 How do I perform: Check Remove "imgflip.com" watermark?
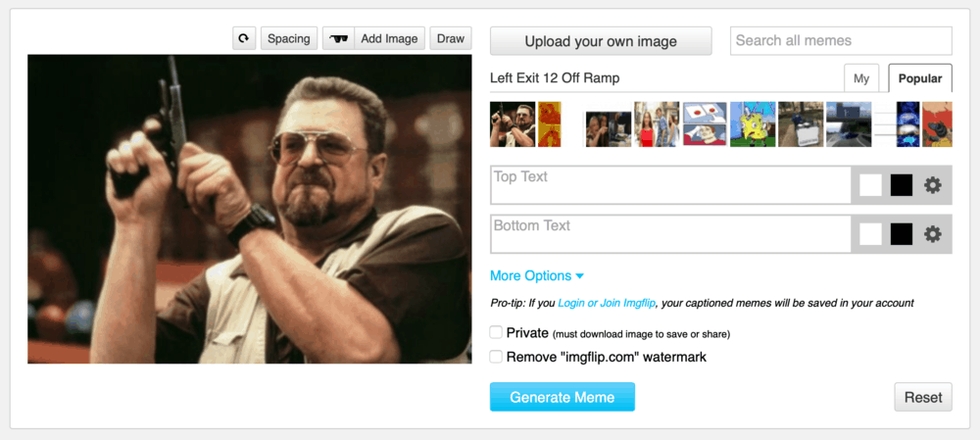[497, 357]
